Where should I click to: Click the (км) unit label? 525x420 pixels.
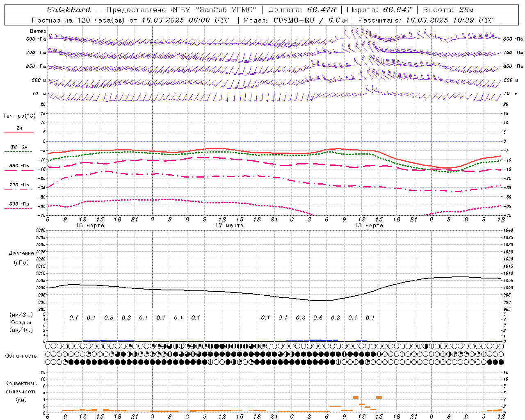pos(21,399)
